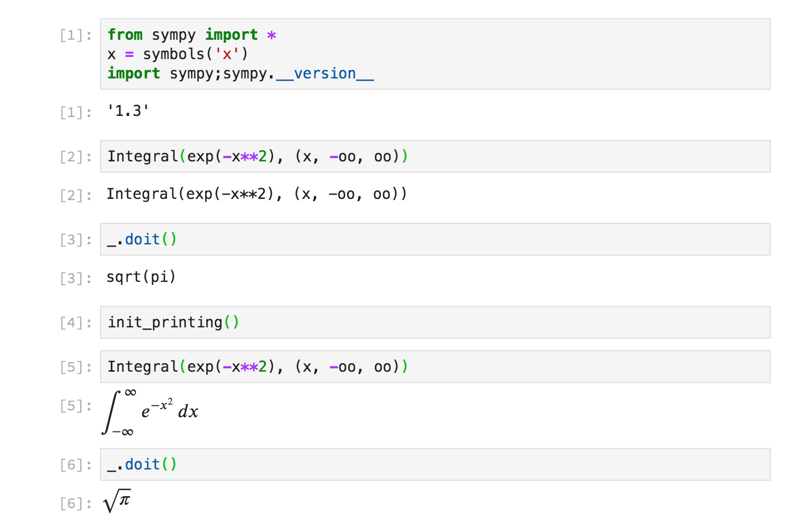This screenshot has height=532, width=789.
Task: Click the [6]: output prompt label
Action: pyautogui.click(x=76, y=504)
